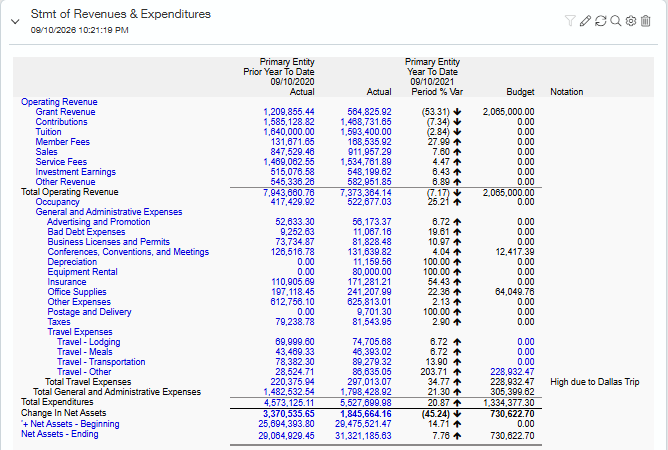Open Travel - Meals link
668x450 pixels.
84,352
